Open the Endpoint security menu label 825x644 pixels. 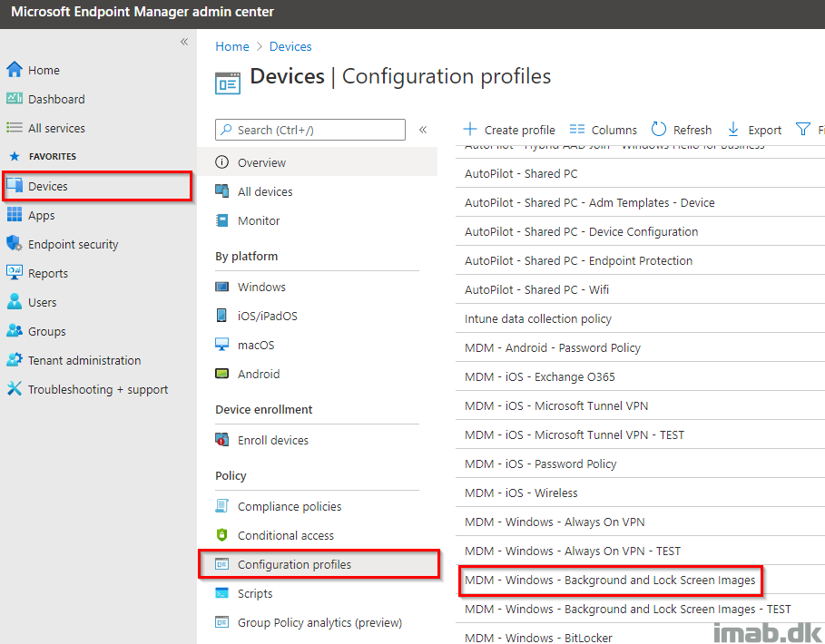coord(74,244)
